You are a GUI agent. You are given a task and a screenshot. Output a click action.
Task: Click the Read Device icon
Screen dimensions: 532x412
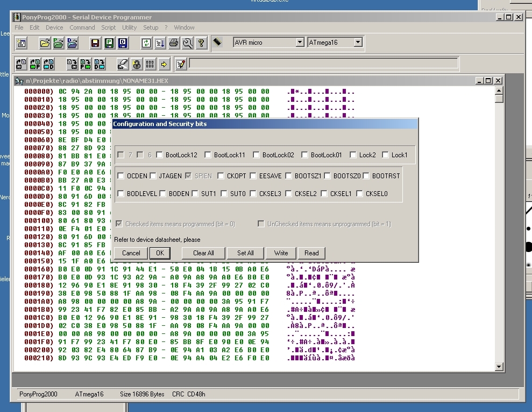22,64
